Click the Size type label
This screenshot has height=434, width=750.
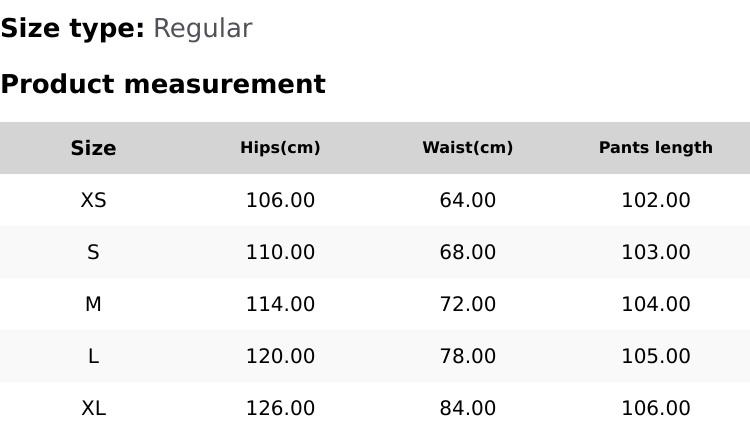72,29
